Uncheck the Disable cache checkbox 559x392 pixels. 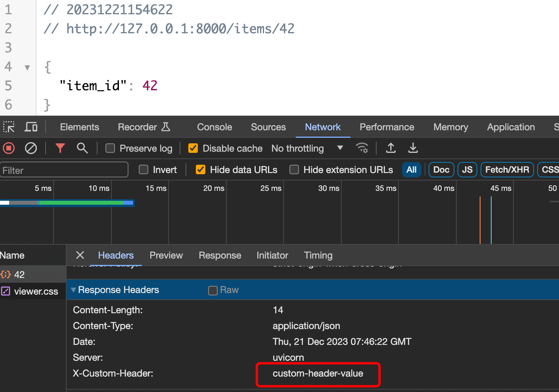coord(193,148)
